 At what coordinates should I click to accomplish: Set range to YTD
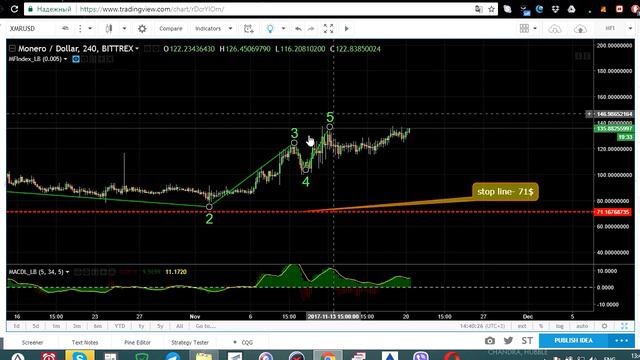(120, 326)
